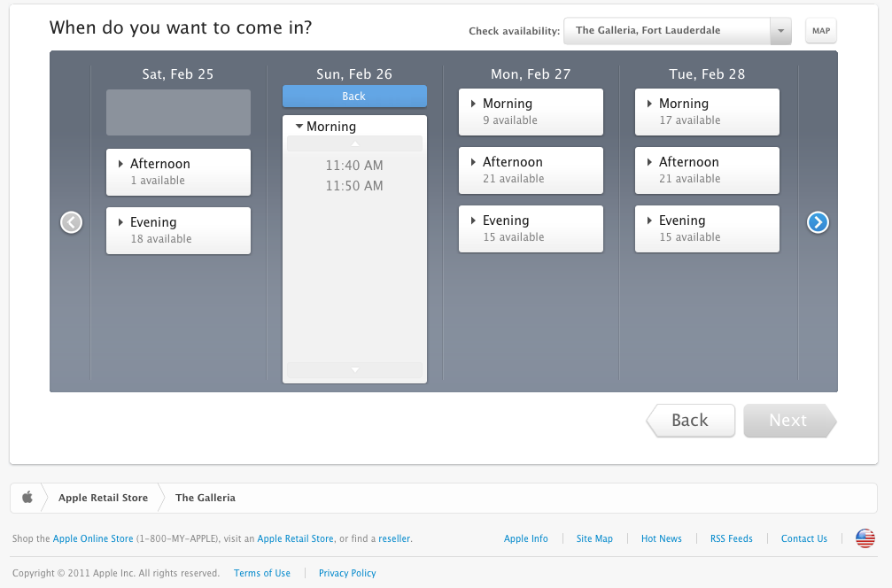892x588 pixels.
Task: Select the 11:50 AM time slot
Action: (354, 186)
